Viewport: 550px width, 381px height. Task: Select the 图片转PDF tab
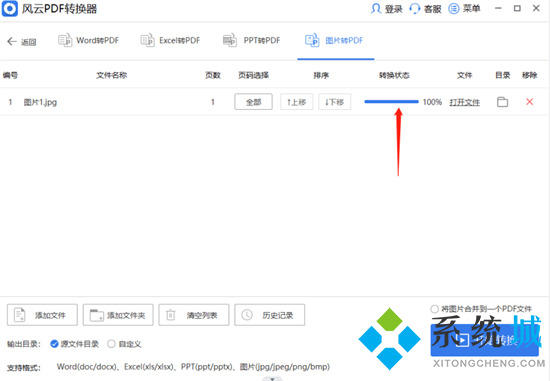click(334, 40)
